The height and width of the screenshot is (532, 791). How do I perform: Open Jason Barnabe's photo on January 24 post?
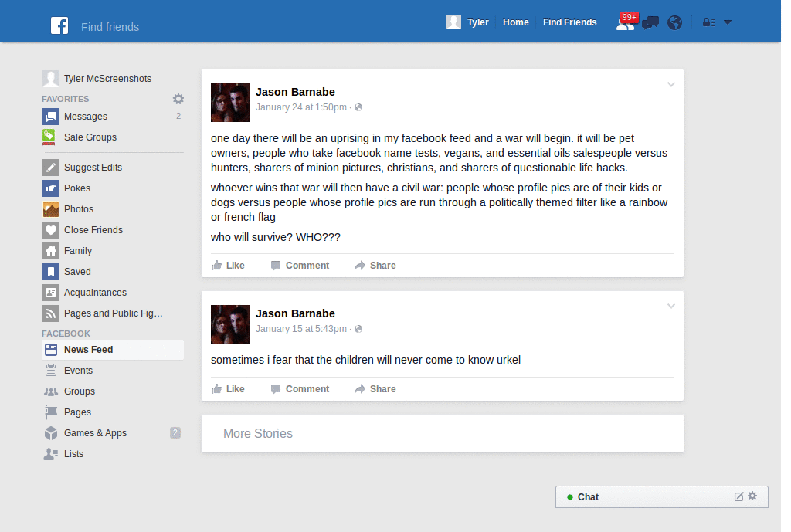pos(230,103)
